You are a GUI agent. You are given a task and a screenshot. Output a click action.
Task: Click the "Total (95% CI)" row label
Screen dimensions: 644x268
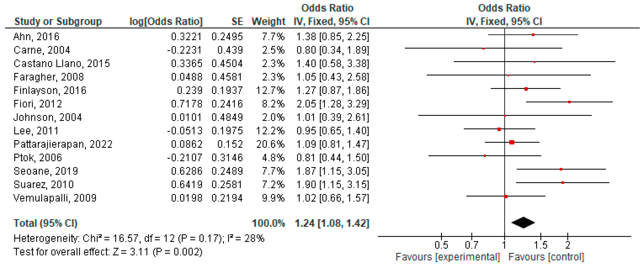tap(46, 223)
